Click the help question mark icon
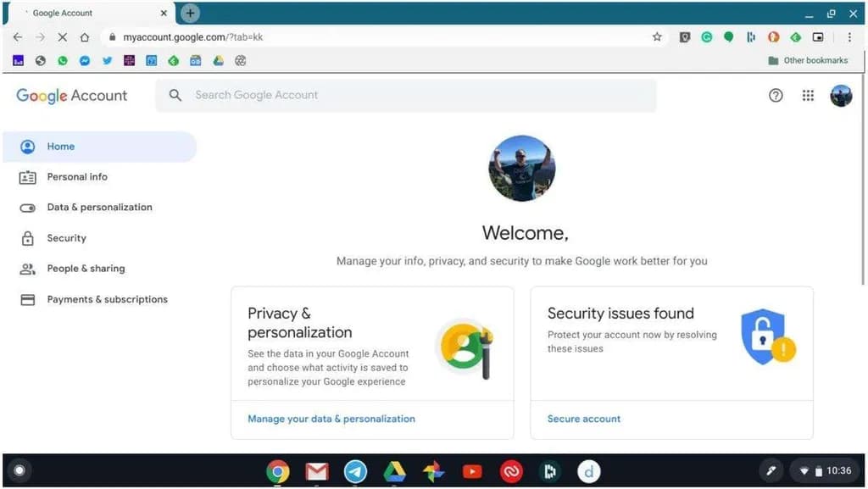Screen dimensions: 868x489 tap(776, 96)
